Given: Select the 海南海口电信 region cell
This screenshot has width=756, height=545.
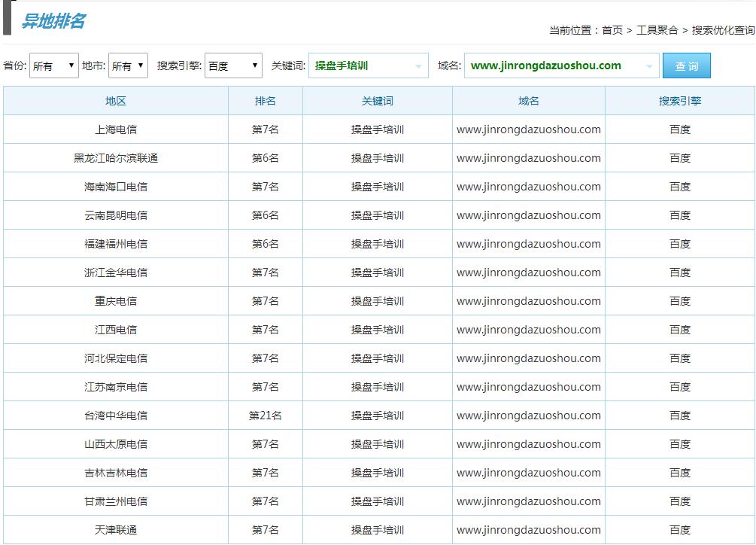Looking at the screenshot, I should (116, 187).
